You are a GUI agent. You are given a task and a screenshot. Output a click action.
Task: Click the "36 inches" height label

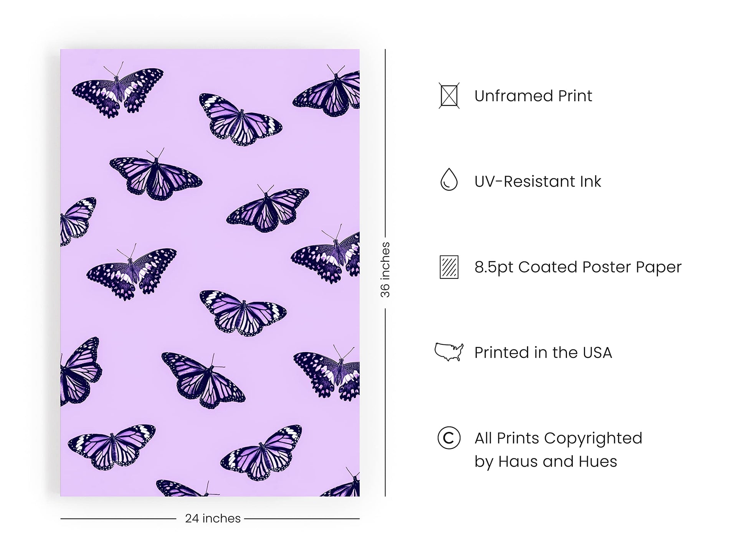tap(385, 270)
